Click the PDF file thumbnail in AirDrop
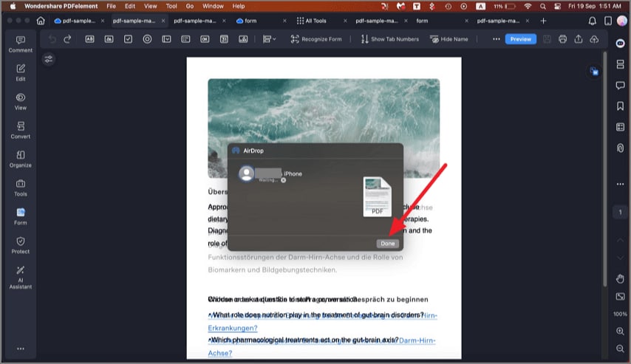Screen dimensions: 631x364 [x=377, y=196]
